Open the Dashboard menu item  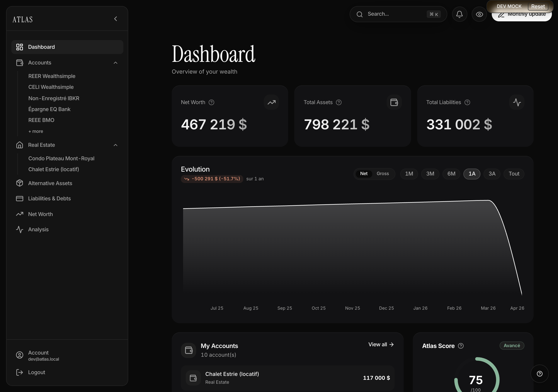[x=67, y=47]
